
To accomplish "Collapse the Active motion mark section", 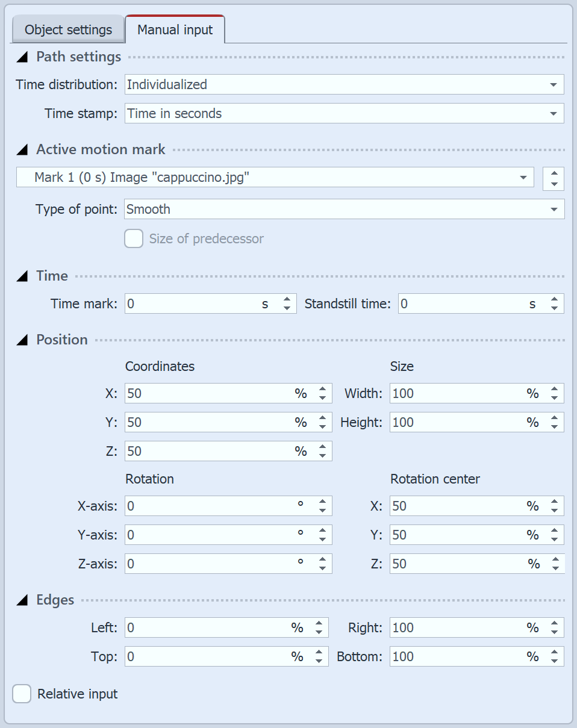I will [22, 149].
